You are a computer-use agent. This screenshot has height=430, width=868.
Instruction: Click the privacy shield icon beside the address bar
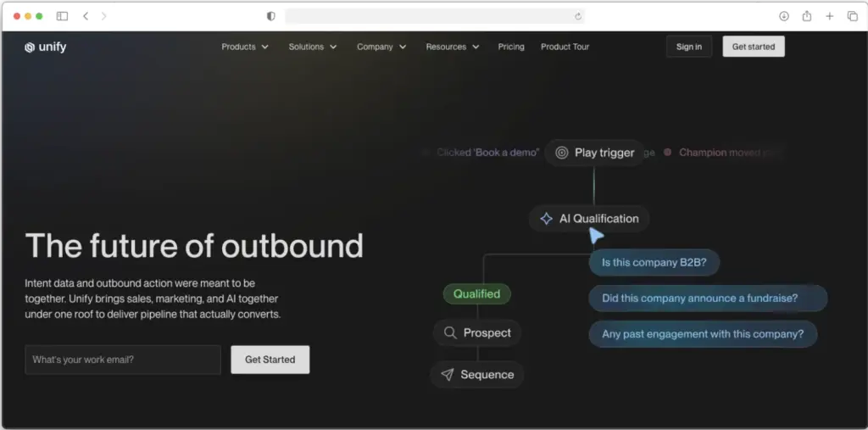click(271, 16)
